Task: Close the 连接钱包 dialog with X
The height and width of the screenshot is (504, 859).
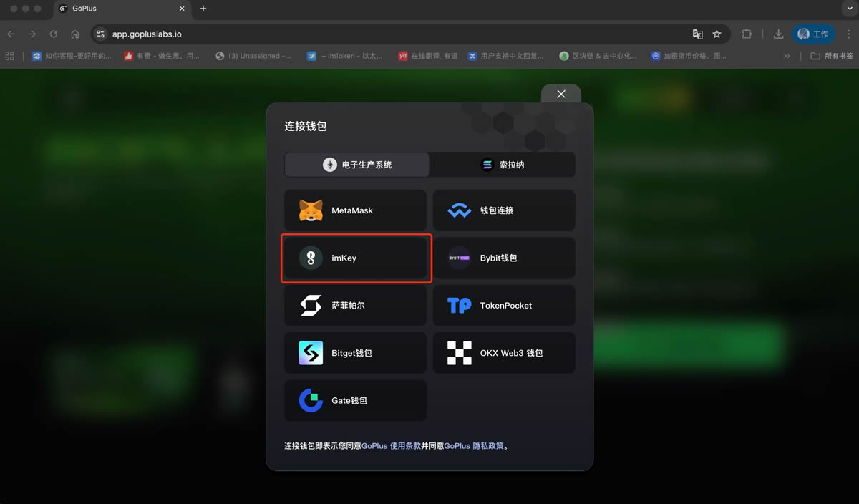Action: tap(561, 94)
